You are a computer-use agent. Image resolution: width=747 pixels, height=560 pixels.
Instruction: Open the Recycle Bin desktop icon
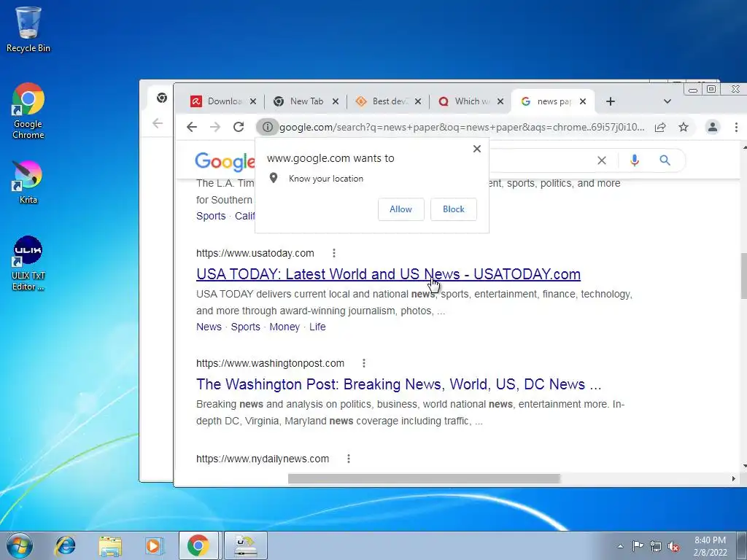(x=28, y=30)
